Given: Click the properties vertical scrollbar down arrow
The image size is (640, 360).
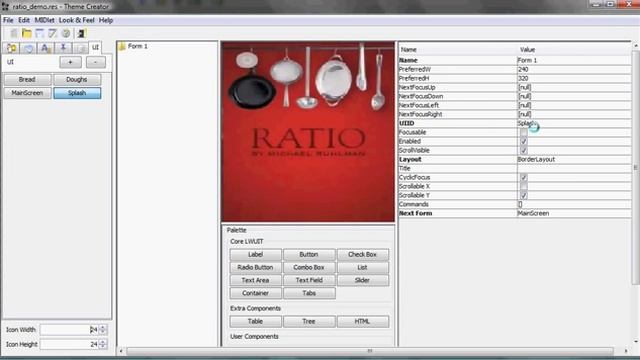Looking at the screenshot, I should [636, 342].
